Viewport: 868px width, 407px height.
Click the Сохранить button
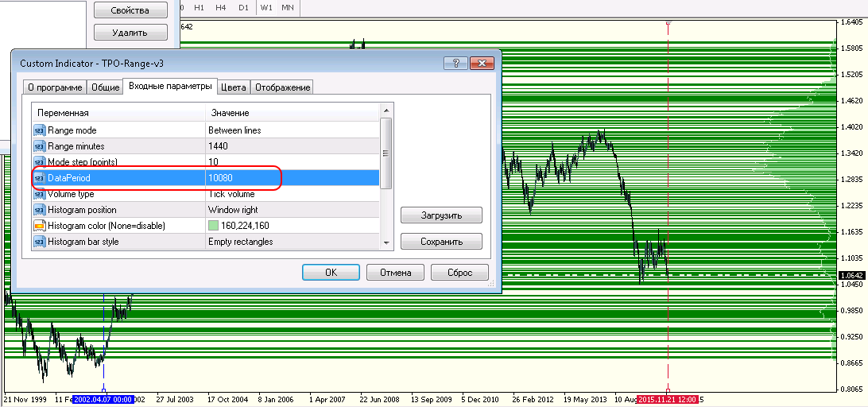[x=441, y=241]
